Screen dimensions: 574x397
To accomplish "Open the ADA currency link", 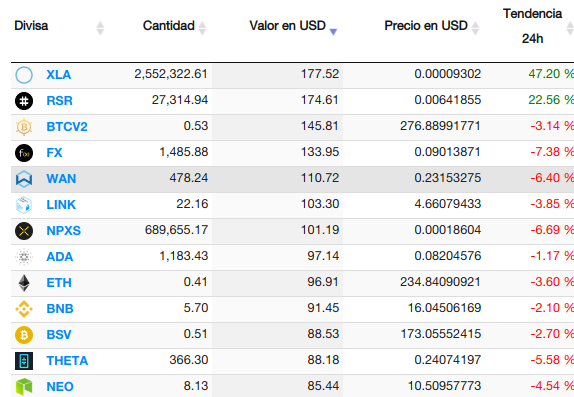I will coord(59,256).
